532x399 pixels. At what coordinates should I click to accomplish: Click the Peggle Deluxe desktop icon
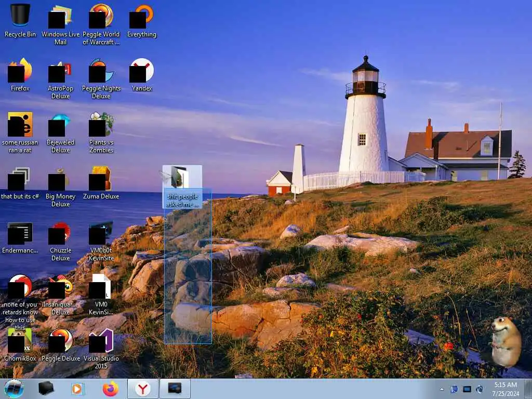click(x=60, y=344)
